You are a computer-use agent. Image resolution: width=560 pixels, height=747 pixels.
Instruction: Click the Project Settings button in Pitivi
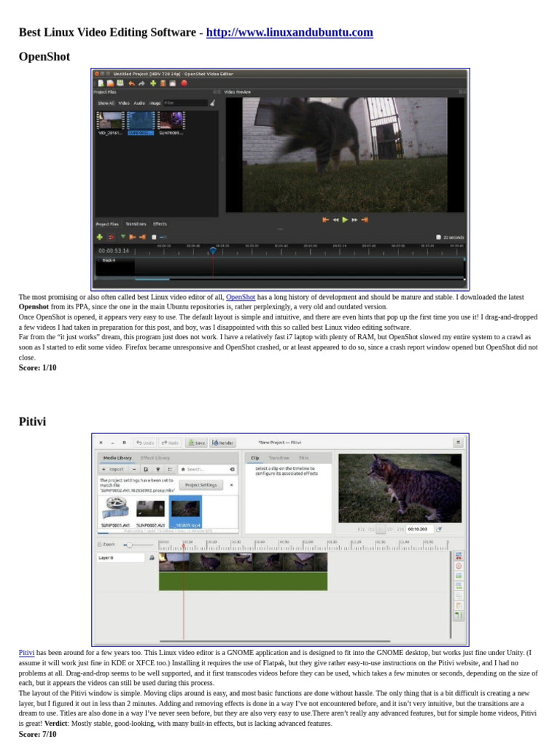click(201, 485)
